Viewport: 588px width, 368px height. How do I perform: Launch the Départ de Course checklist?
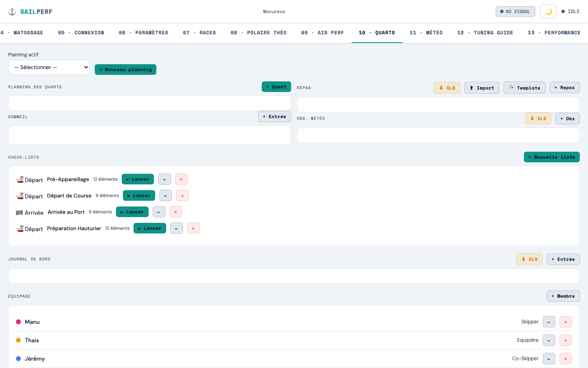coord(139,195)
